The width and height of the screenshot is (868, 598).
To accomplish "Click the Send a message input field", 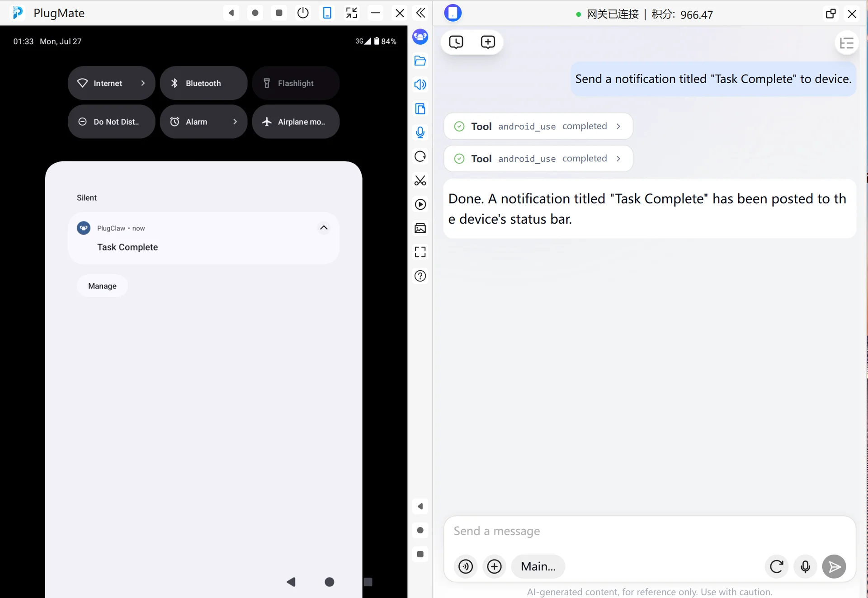I will pos(650,531).
